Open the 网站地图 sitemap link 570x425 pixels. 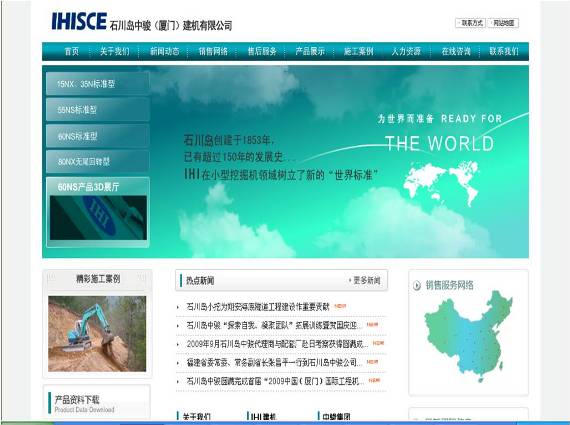[503, 23]
